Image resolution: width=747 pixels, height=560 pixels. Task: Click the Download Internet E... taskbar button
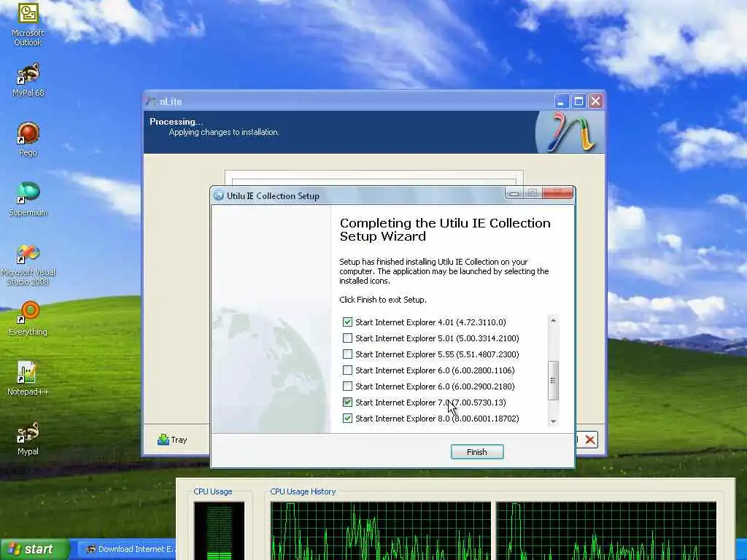coord(127,549)
